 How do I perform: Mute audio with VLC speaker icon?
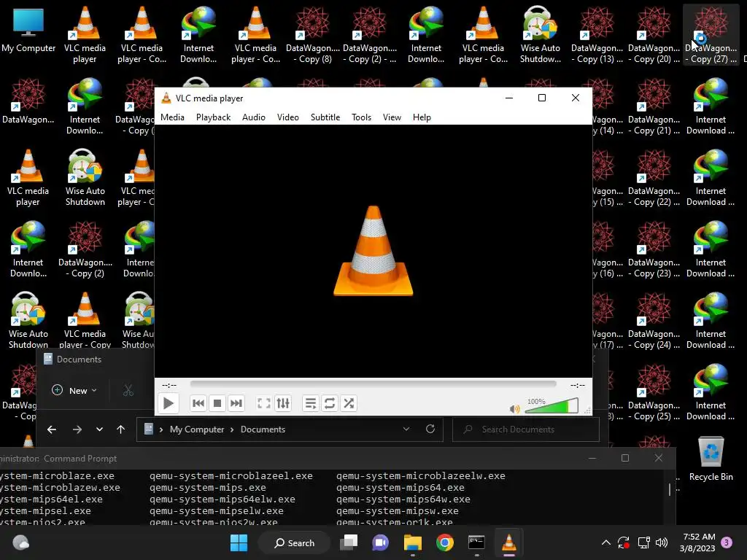tap(514, 409)
